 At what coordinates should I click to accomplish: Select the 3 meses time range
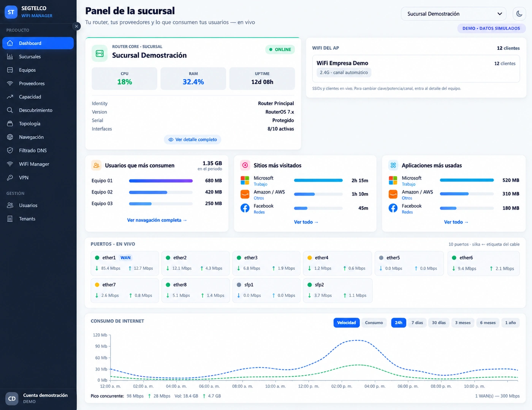[x=463, y=323]
